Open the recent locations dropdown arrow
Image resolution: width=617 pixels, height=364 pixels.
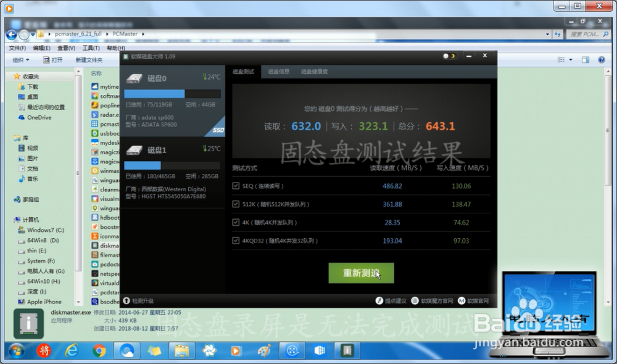coord(33,35)
